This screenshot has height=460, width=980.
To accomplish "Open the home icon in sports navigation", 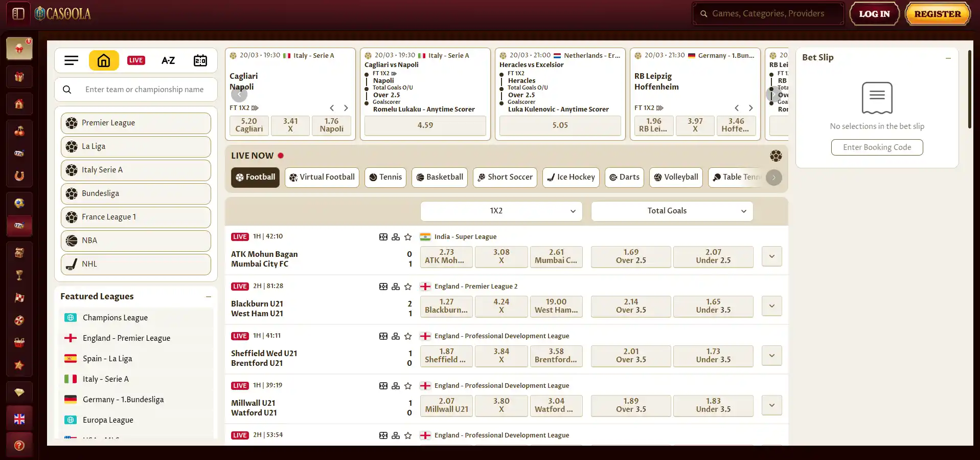I will pos(104,60).
